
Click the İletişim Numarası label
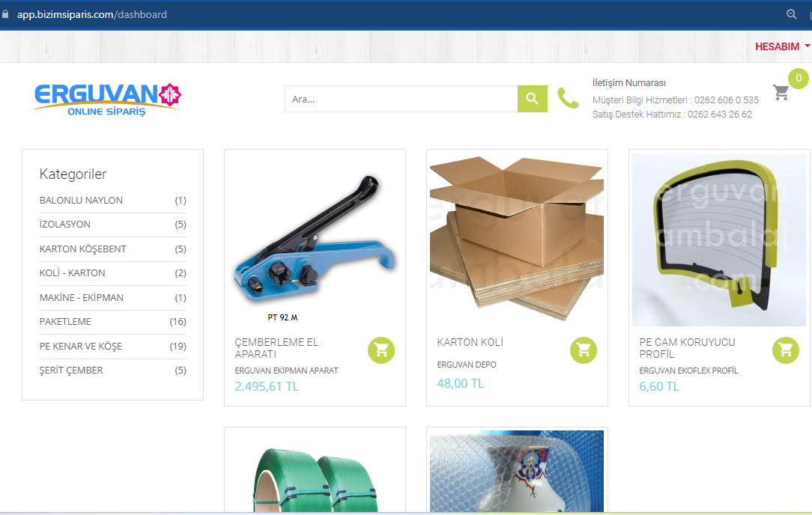point(628,83)
